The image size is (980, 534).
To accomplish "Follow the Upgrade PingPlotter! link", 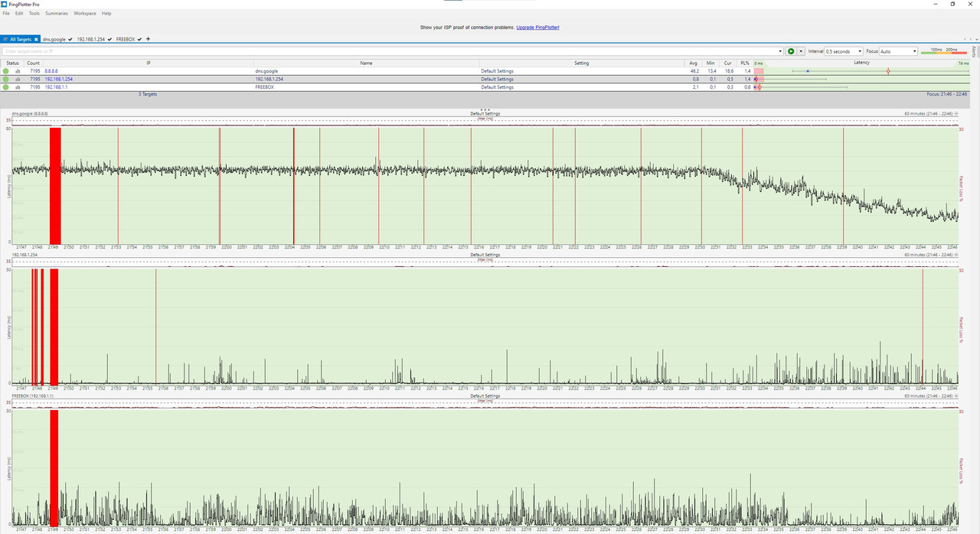I will coord(538,28).
